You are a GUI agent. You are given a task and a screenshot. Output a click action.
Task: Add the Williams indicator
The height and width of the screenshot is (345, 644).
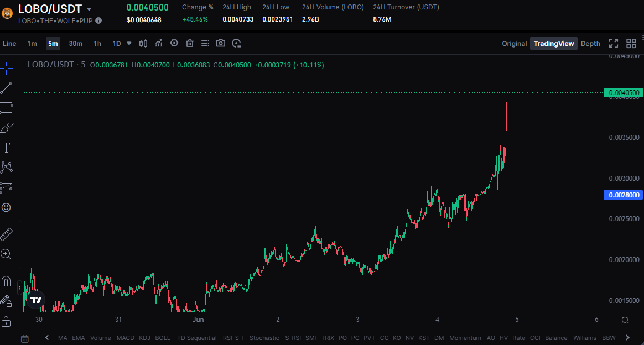tap(584, 338)
